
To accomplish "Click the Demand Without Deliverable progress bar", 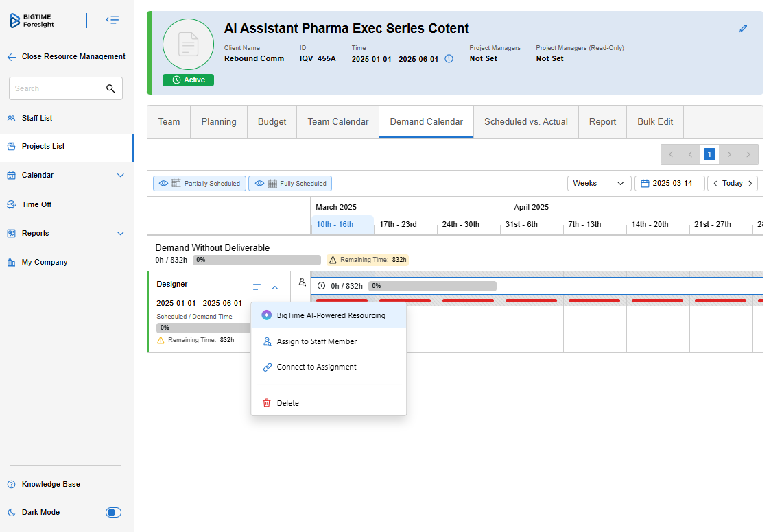I will (256, 260).
